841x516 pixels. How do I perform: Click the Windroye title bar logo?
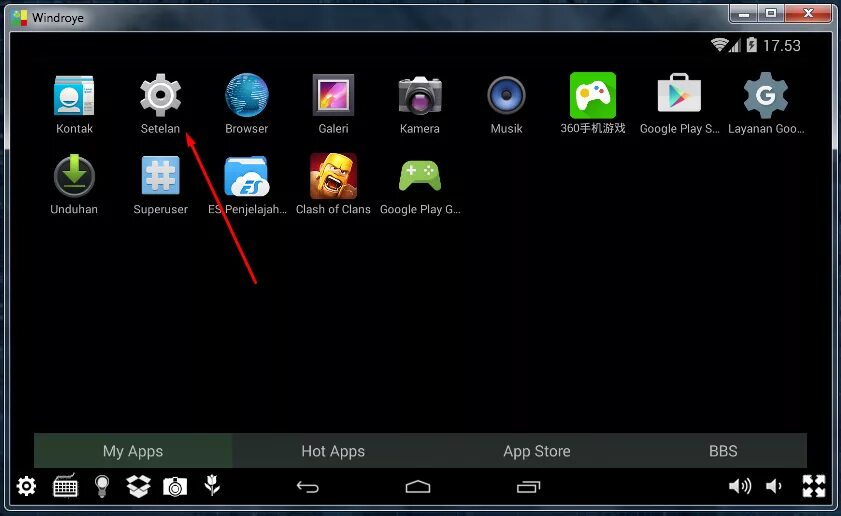pyautogui.click(x=19, y=18)
